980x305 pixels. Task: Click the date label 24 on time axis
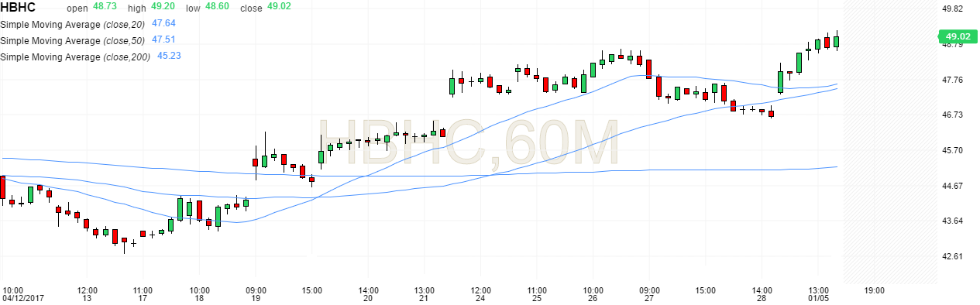coord(480,298)
